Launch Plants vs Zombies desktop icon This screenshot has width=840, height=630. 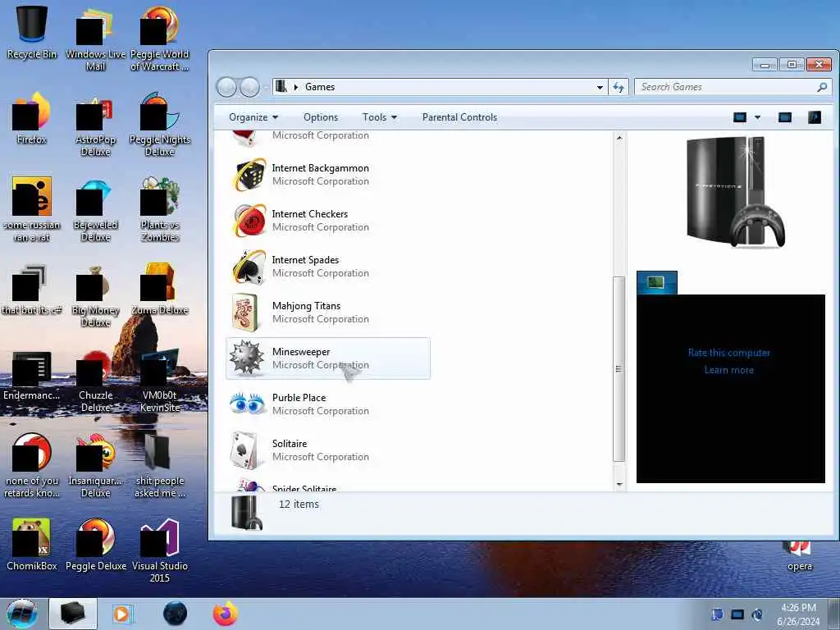(160, 209)
